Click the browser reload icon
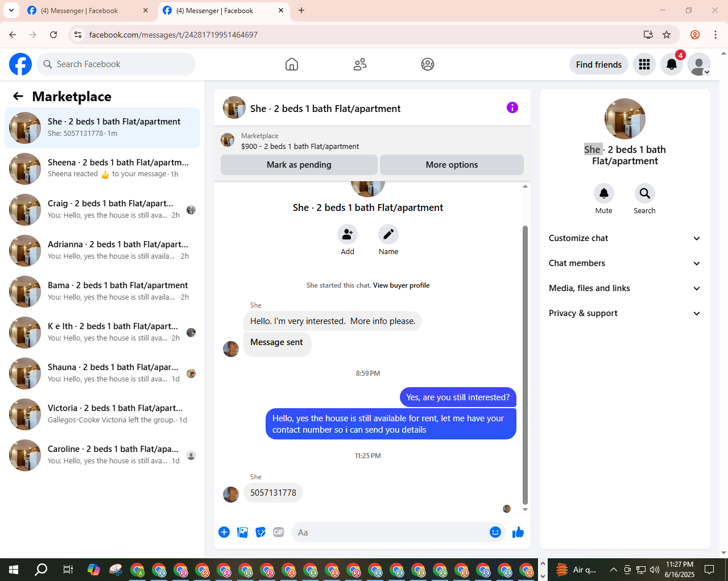Image resolution: width=728 pixels, height=581 pixels. 53,35
